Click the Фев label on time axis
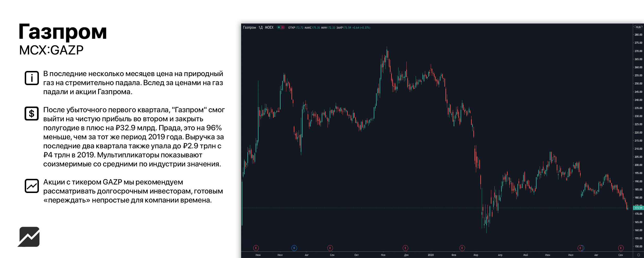644x258 pixels. [454, 255]
